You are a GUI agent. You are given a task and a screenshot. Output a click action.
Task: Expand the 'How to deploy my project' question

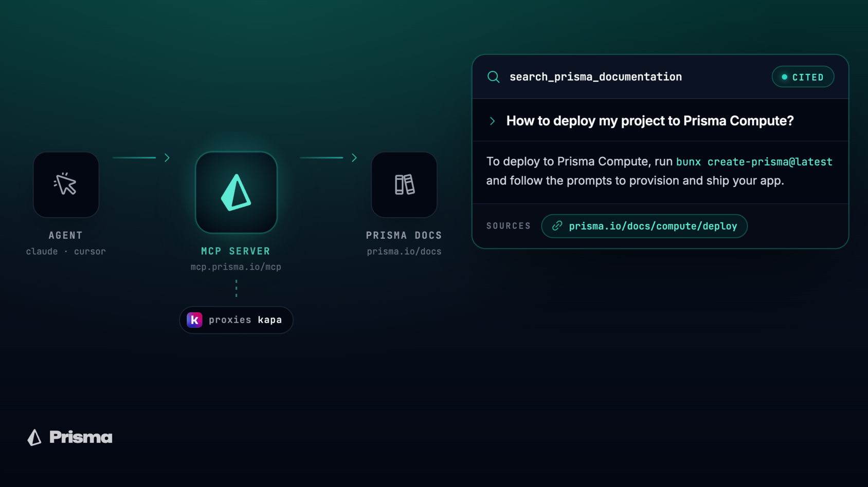(492, 121)
